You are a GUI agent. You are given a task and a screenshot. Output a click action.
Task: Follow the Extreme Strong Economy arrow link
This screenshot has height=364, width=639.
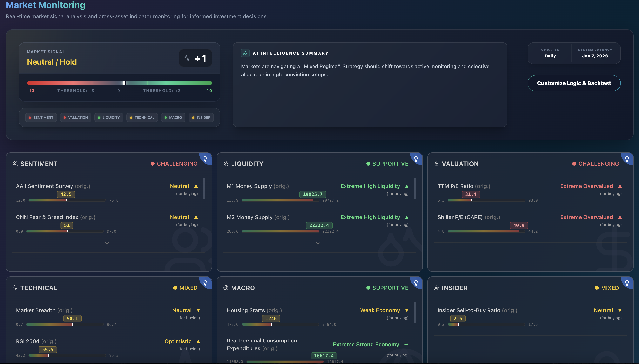pos(407,344)
